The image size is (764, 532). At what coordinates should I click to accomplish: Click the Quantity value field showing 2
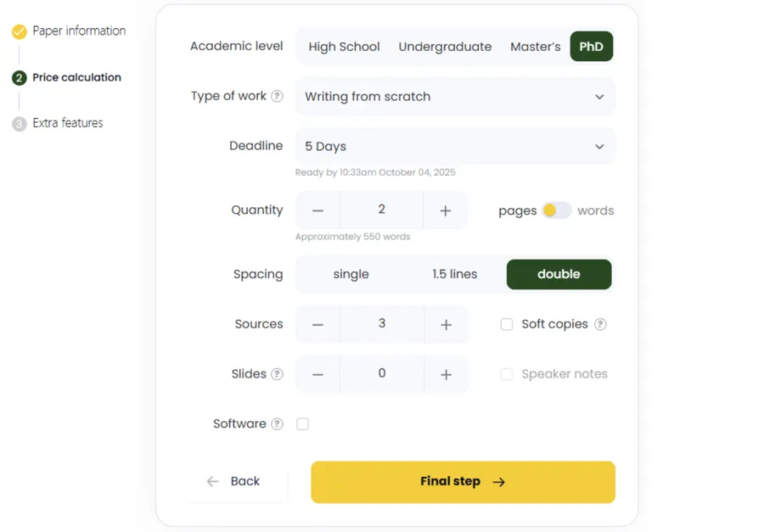click(381, 210)
